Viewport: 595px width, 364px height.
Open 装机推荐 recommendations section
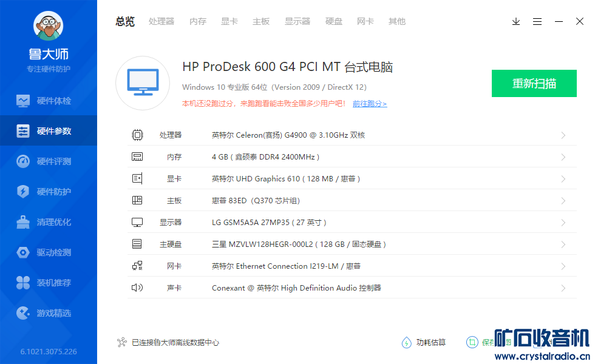49,283
